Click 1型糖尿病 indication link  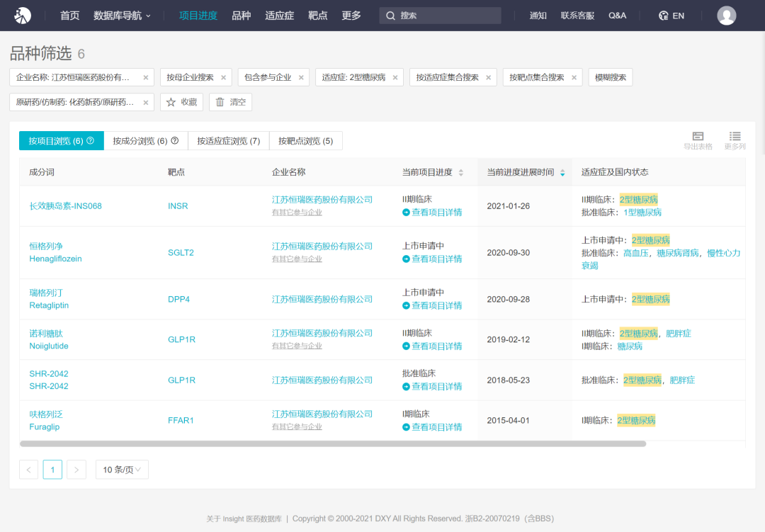pos(642,213)
